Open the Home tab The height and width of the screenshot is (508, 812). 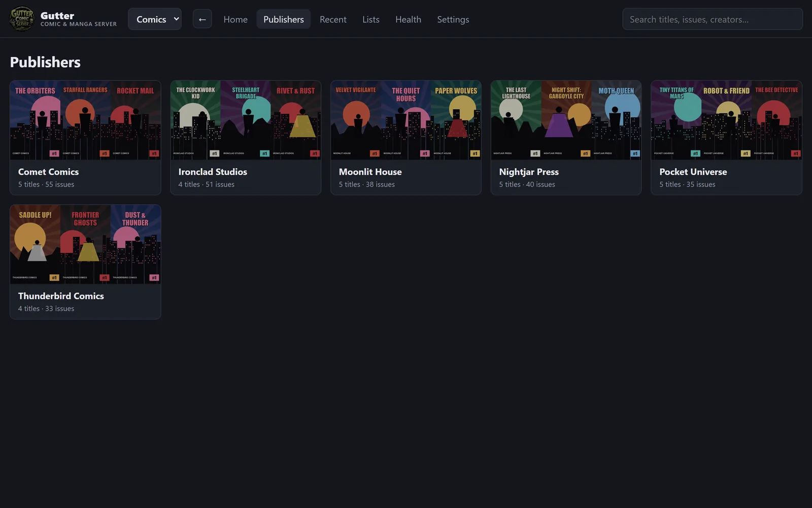click(235, 19)
